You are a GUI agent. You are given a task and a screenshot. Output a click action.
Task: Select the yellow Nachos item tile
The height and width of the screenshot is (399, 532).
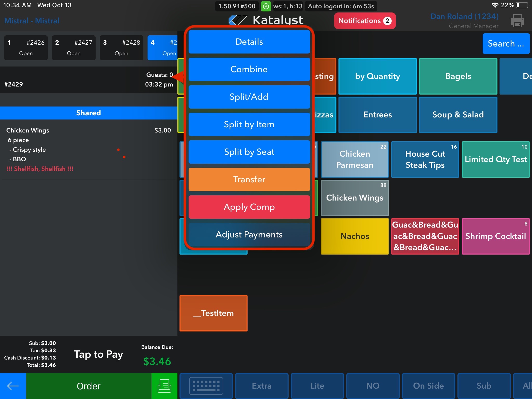pyautogui.click(x=355, y=236)
